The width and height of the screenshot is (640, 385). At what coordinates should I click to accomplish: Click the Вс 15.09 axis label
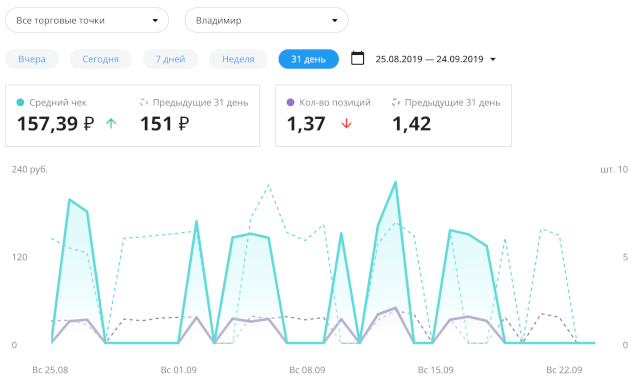pyautogui.click(x=436, y=370)
